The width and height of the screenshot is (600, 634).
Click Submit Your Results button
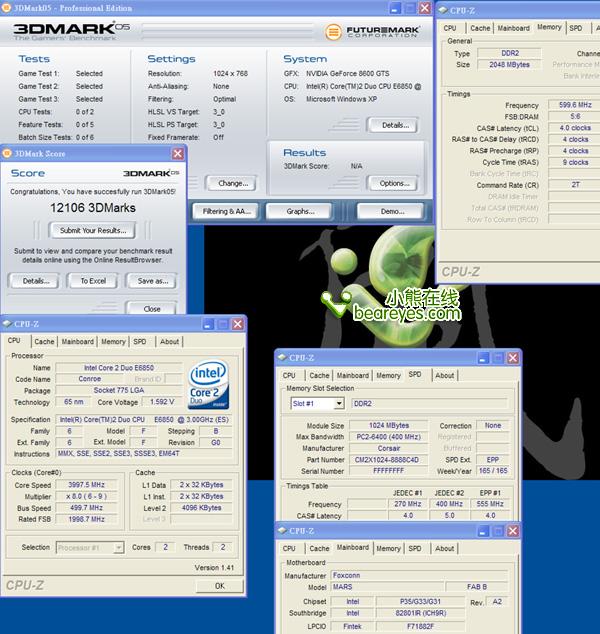[x=93, y=230]
